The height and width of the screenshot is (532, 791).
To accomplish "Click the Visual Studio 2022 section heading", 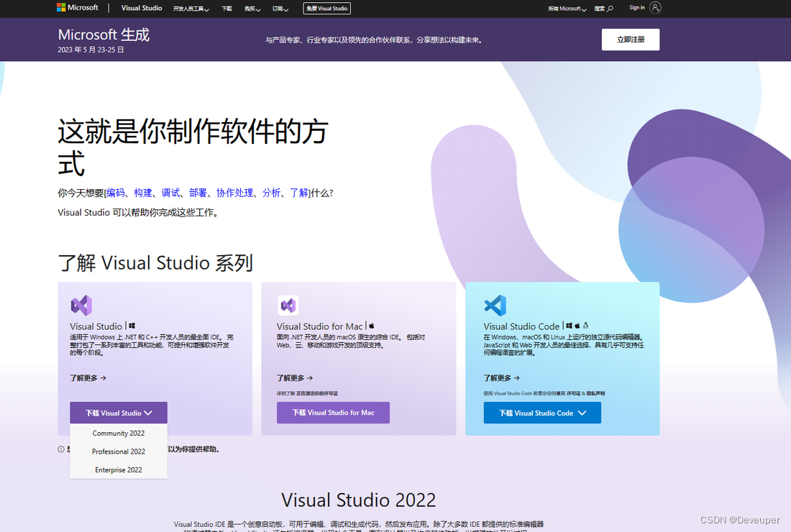I will click(x=358, y=500).
